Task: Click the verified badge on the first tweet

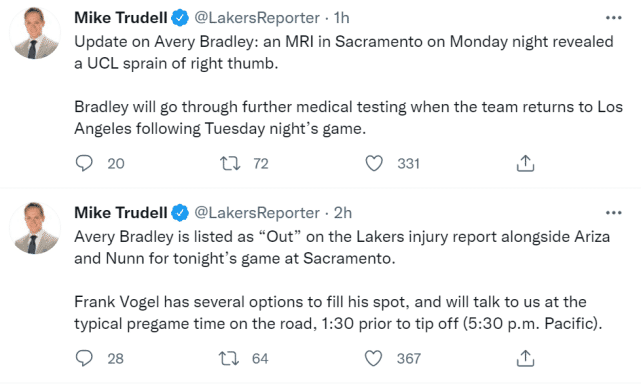Action: 180,18
